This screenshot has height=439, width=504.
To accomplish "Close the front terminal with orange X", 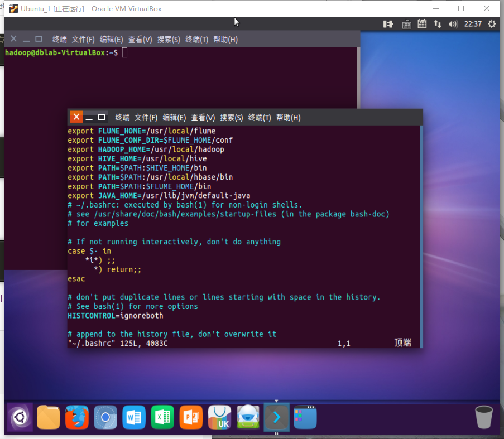I will (76, 117).
